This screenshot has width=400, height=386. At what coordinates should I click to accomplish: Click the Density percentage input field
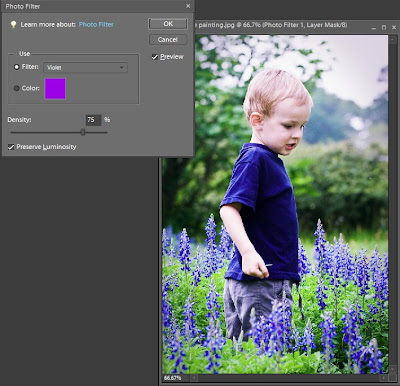tap(93, 120)
